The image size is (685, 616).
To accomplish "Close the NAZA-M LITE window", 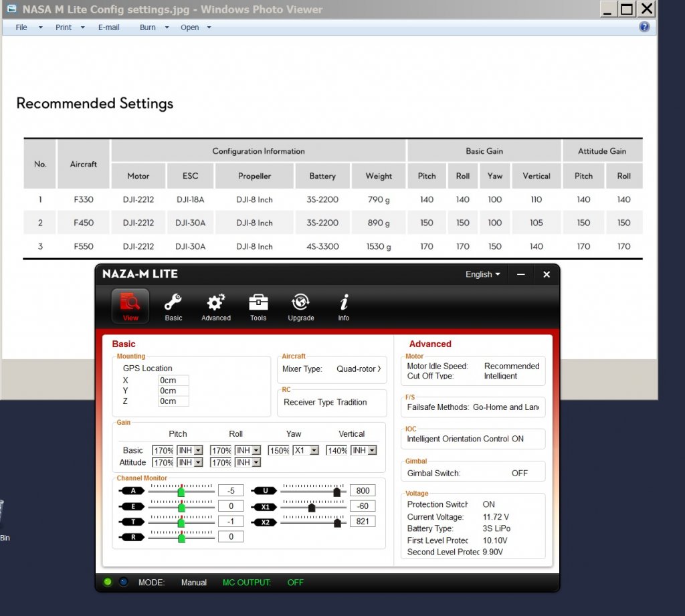I will pyautogui.click(x=547, y=274).
